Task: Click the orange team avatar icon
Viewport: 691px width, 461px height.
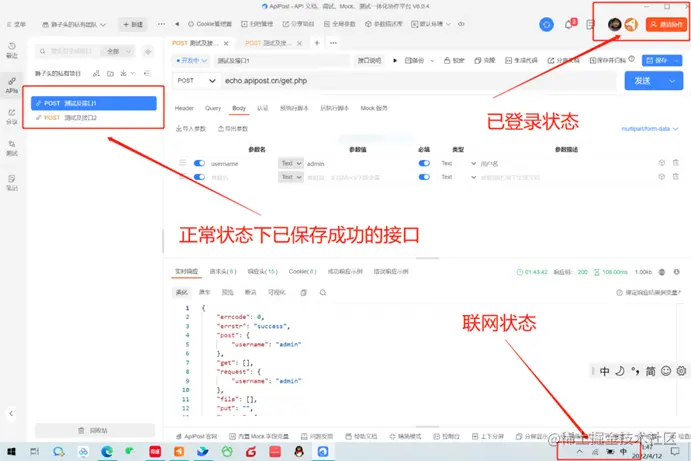Action: 631,24
